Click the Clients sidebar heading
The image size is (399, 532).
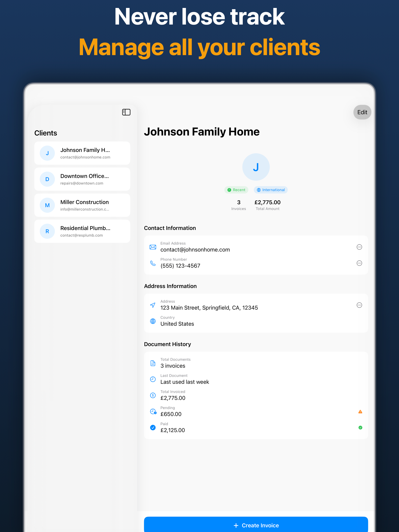click(x=45, y=133)
